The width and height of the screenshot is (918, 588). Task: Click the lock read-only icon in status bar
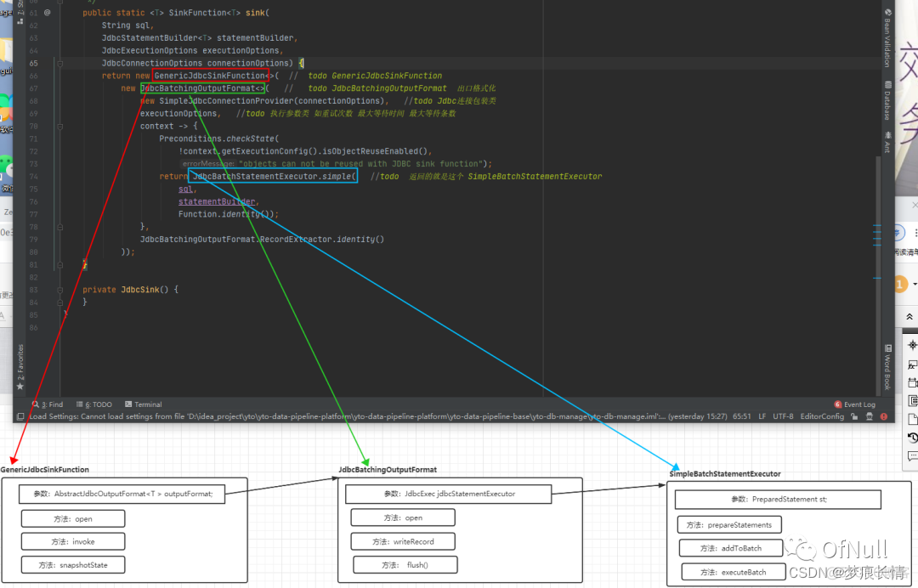tap(856, 416)
